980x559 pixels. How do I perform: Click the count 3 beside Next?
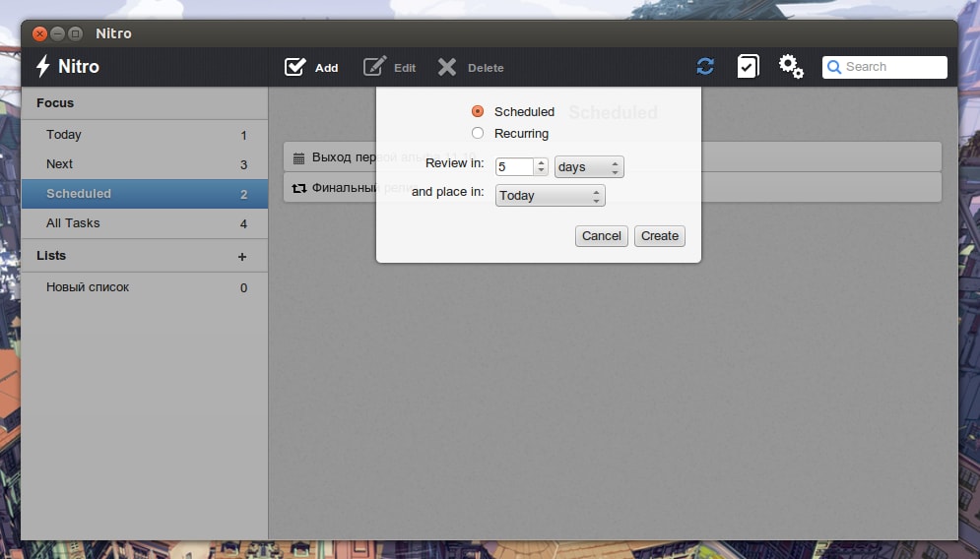pos(243,165)
